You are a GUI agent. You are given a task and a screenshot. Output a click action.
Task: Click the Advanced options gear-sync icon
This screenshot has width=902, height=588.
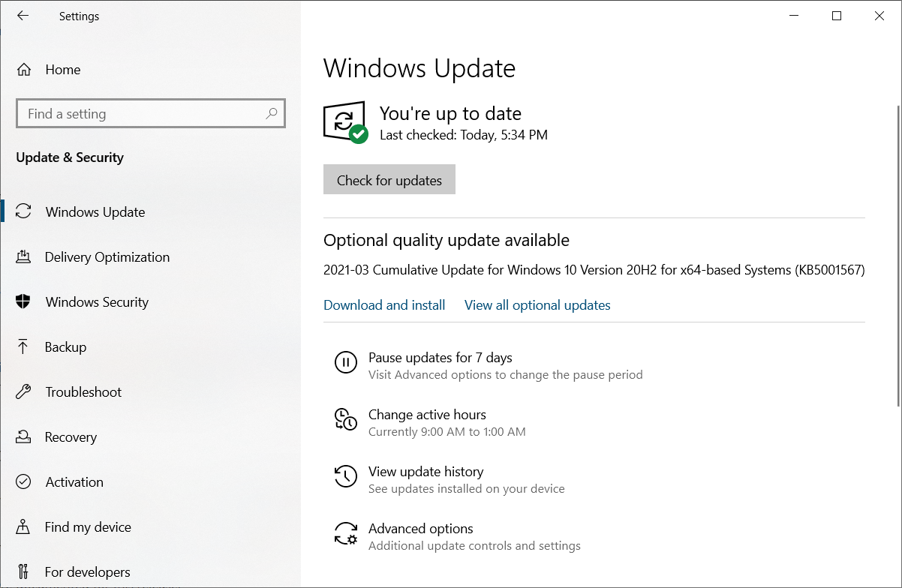click(345, 533)
